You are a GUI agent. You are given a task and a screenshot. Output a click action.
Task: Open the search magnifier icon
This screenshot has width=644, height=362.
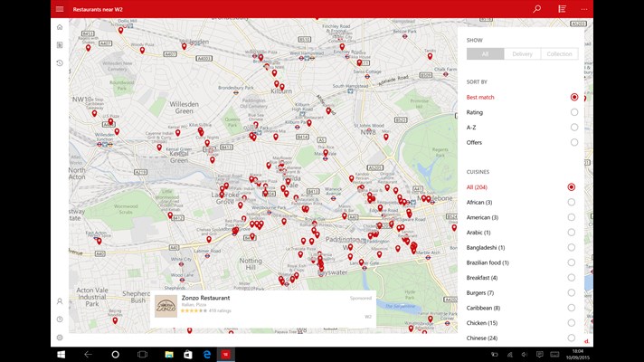[x=536, y=9]
